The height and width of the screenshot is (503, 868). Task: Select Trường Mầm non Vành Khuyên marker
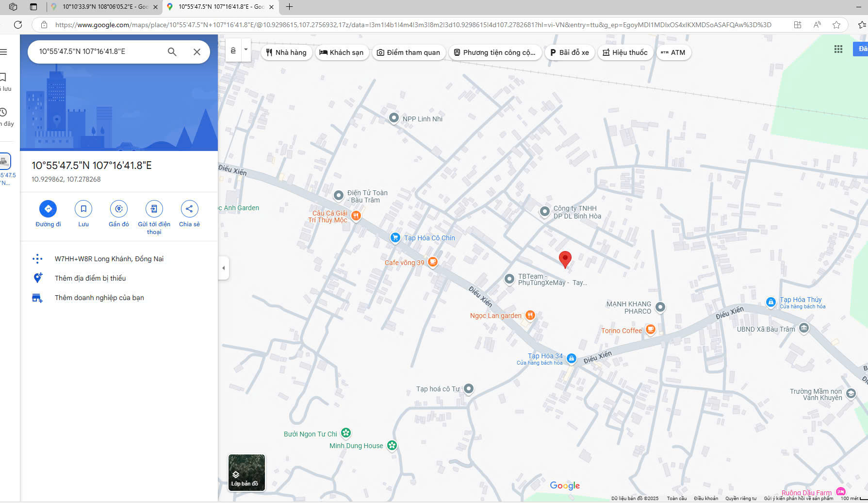click(x=851, y=393)
